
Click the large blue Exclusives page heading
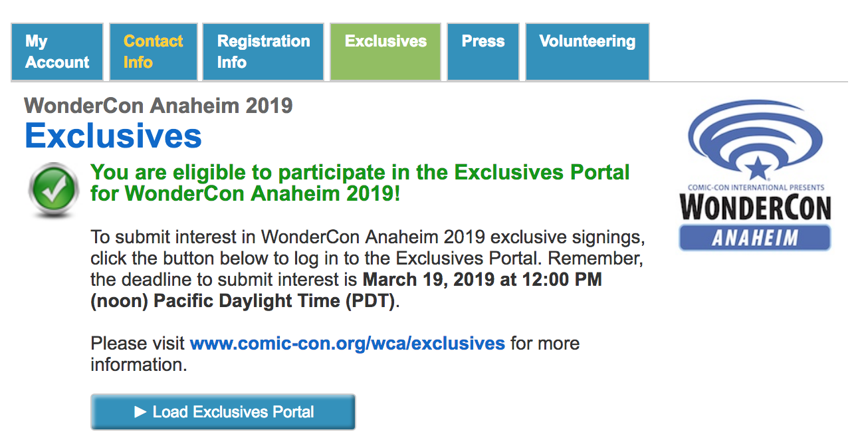point(113,136)
